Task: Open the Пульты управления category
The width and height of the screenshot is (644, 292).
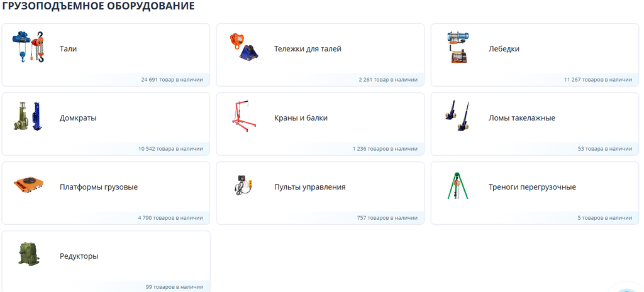Action: click(309, 187)
